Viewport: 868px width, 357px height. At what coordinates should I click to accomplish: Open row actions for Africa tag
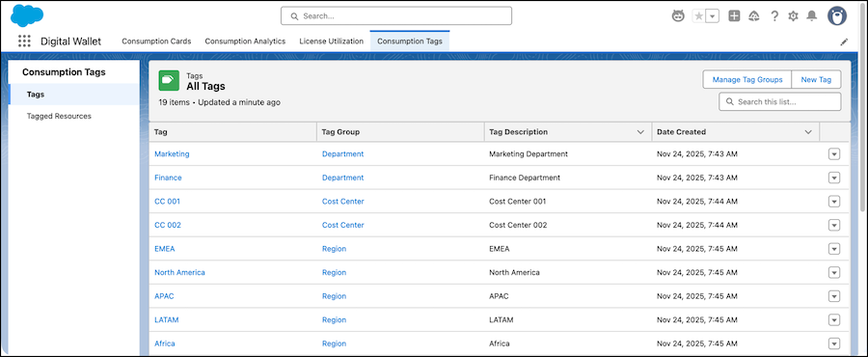(834, 343)
